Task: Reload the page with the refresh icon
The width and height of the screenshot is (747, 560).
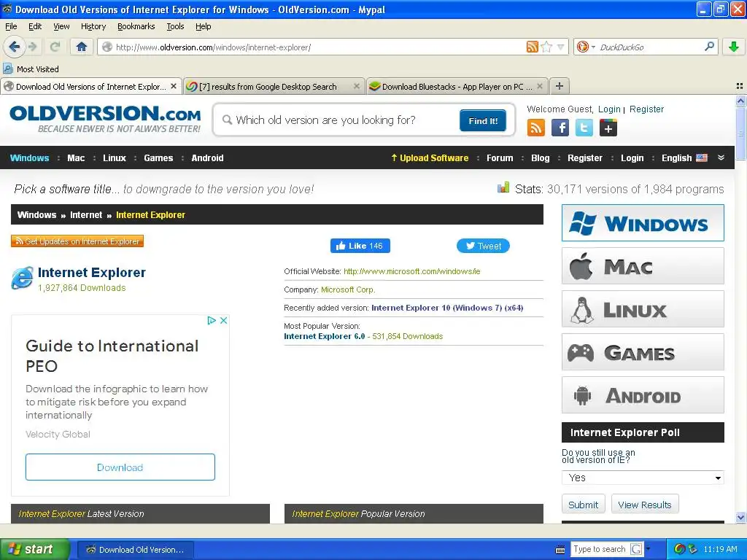Action: tap(55, 47)
